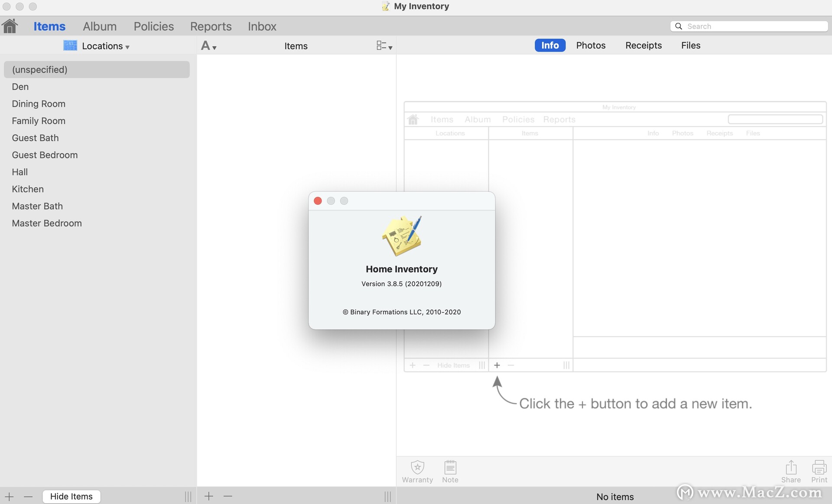Click the No items status text
The image size is (832, 504).
tap(615, 497)
